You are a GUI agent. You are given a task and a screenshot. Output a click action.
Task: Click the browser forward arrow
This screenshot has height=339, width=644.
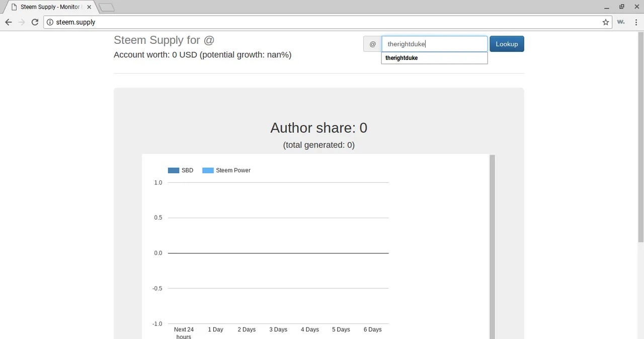[22, 22]
